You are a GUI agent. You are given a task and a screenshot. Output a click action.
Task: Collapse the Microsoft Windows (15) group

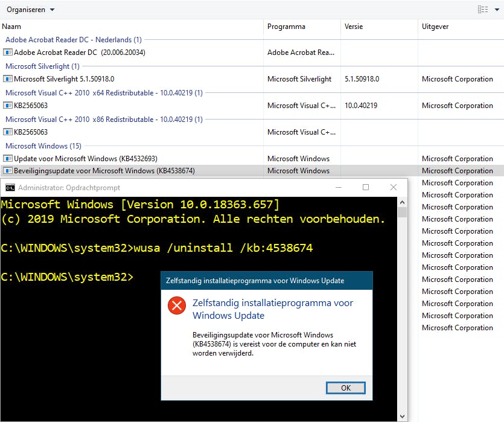(x=43, y=146)
